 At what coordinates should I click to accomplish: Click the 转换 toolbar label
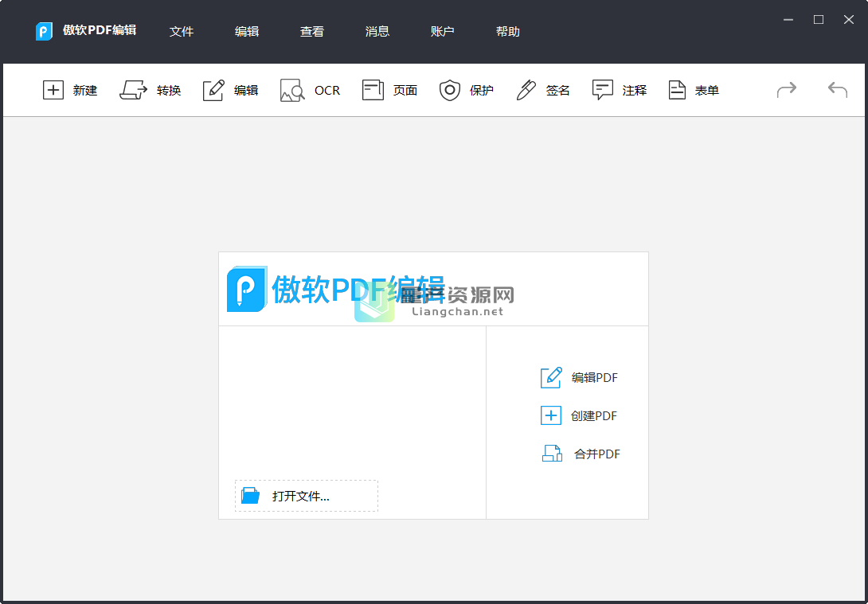tap(169, 90)
